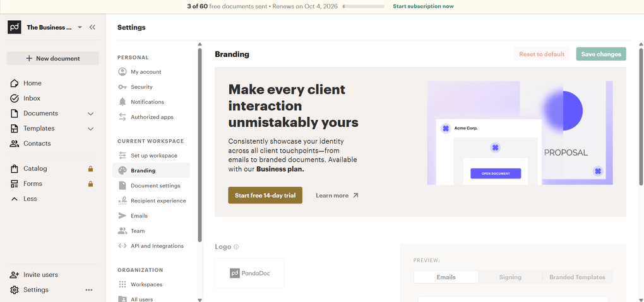This screenshot has width=644, height=302.
Task: Click the PandaDoc logo icon
Action: [15, 28]
